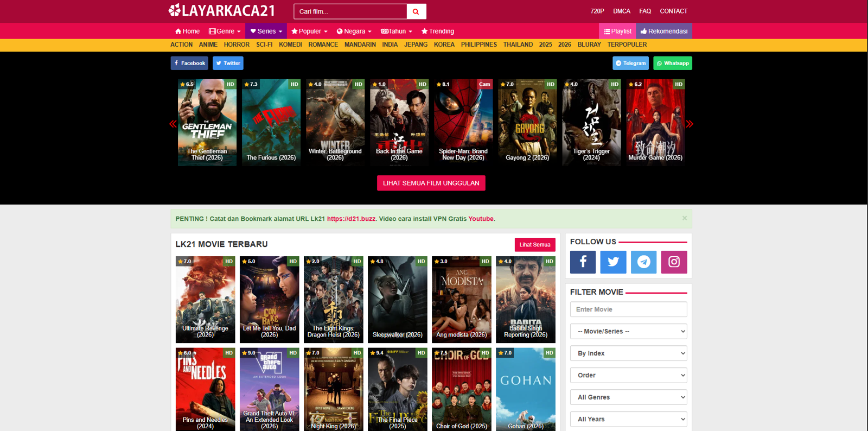Select the BLURAY category link

pyautogui.click(x=589, y=45)
